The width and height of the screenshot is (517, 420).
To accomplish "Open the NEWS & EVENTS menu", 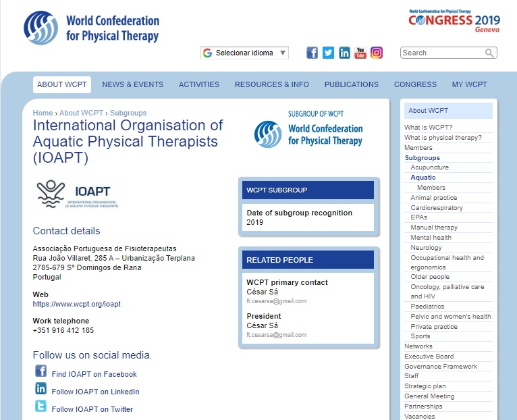I will [x=133, y=84].
